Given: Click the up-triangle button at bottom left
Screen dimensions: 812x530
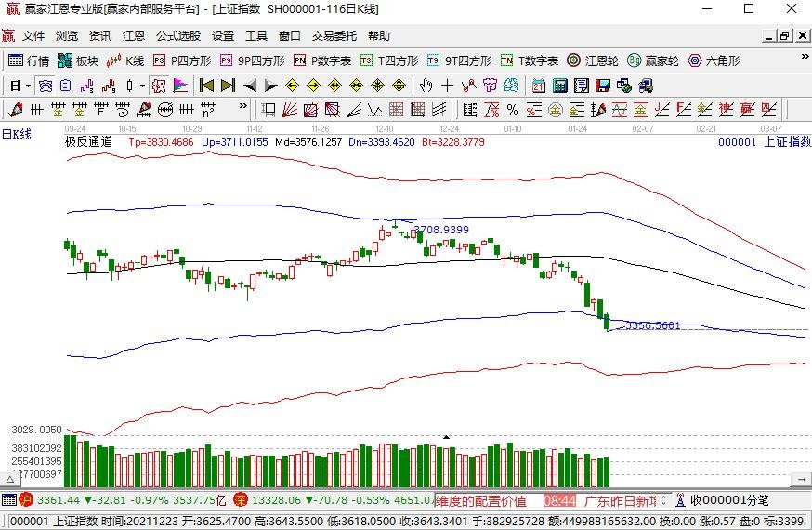Looking at the screenshot, I should point(10,480).
